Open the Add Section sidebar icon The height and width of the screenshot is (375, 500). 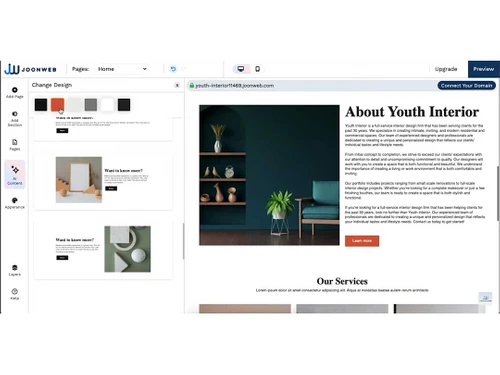[15, 119]
